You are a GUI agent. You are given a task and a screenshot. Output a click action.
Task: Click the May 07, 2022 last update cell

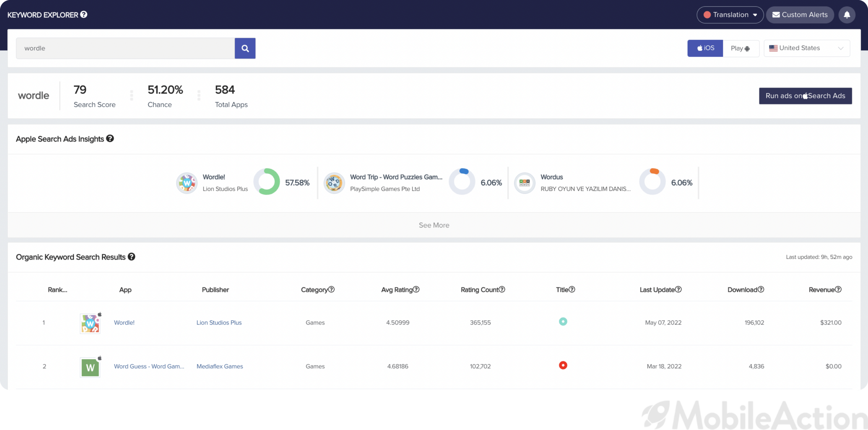[x=663, y=322]
